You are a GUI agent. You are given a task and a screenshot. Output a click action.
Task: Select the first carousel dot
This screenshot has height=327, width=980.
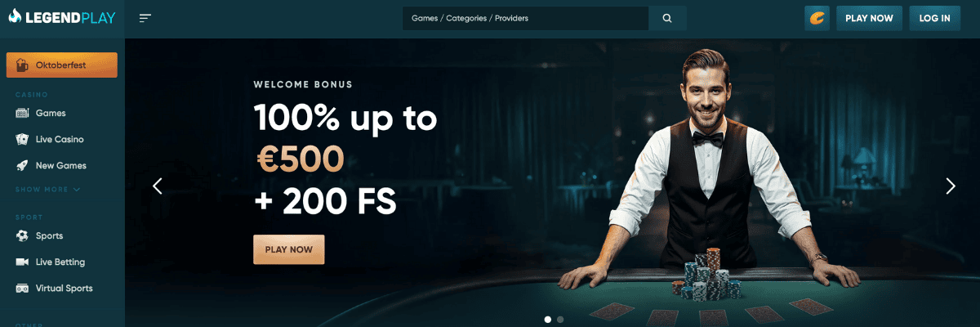pyautogui.click(x=547, y=320)
